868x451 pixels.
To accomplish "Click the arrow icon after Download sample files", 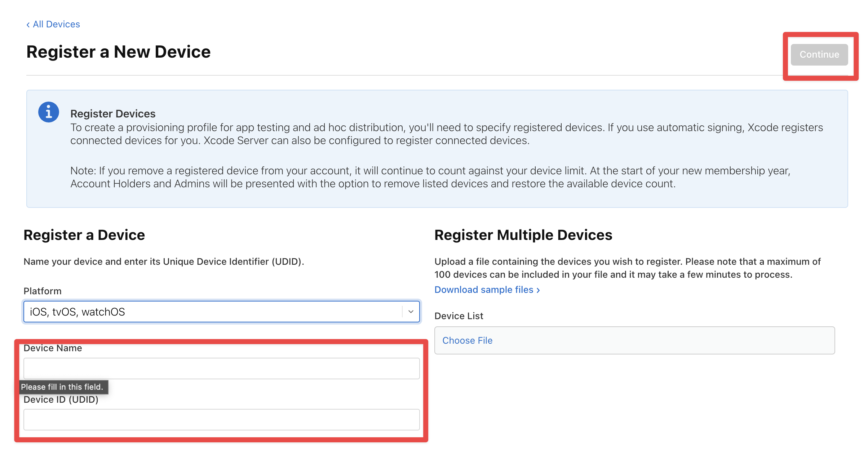I will (537, 290).
